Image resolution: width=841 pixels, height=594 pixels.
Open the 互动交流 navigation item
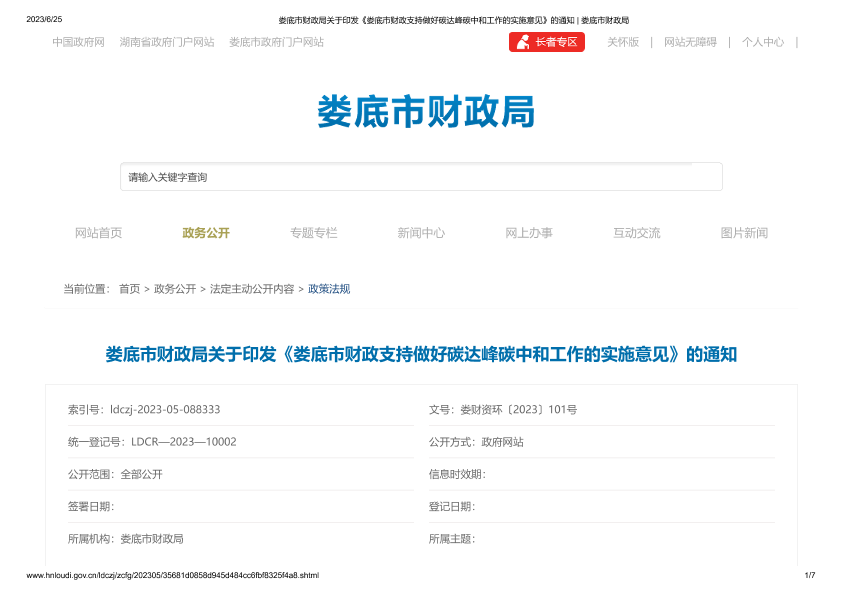637,233
